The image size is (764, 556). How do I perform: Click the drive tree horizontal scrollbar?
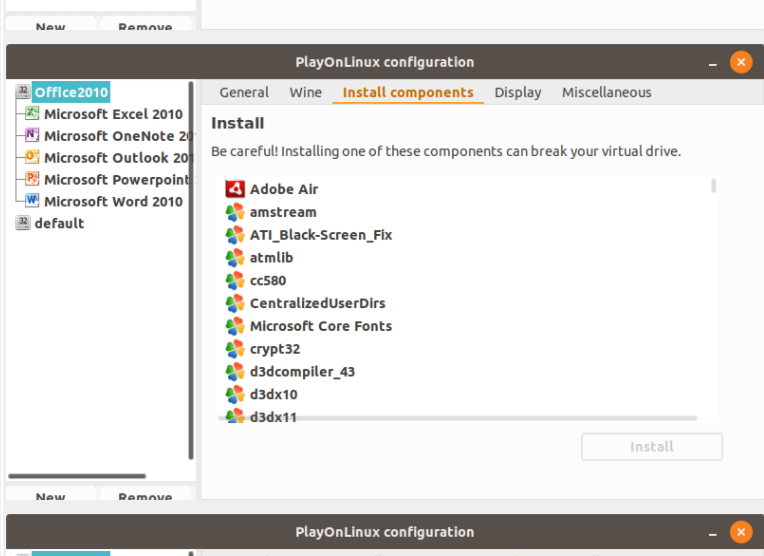(x=76, y=476)
